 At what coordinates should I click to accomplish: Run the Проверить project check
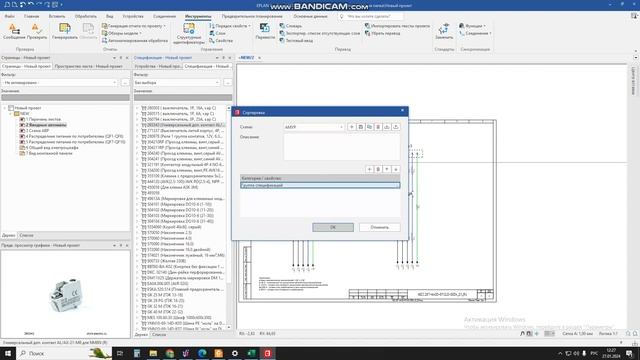37,31
